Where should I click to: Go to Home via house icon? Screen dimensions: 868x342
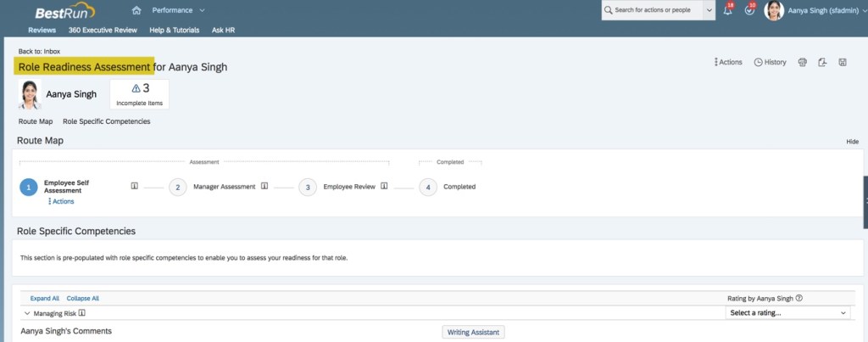pyautogui.click(x=136, y=10)
